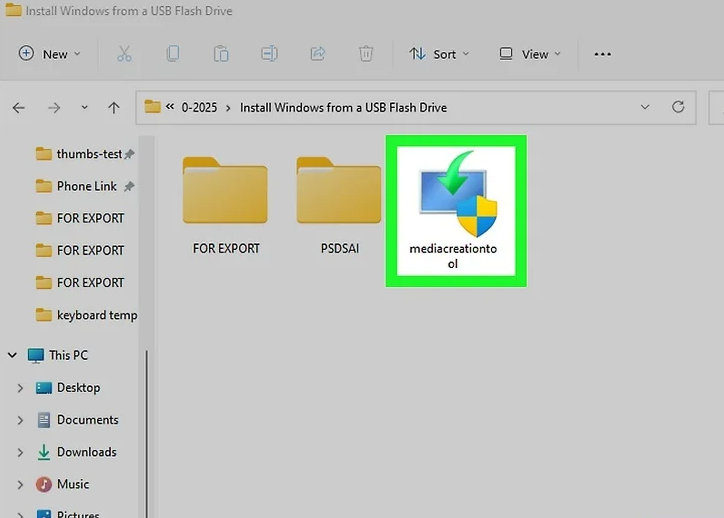This screenshot has width=724, height=518.
Task: Open the PSDSAI folder
Action: (338, 200)
